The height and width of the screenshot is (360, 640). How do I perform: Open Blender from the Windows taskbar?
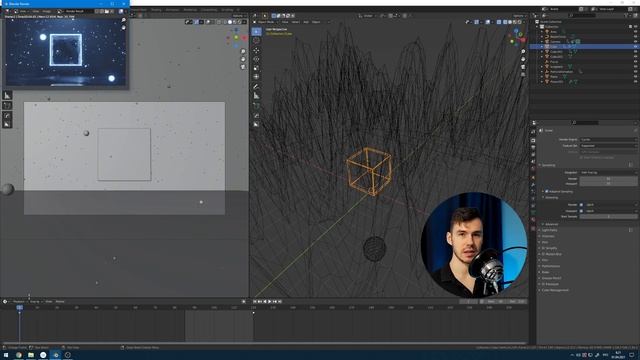pos(56,355)
